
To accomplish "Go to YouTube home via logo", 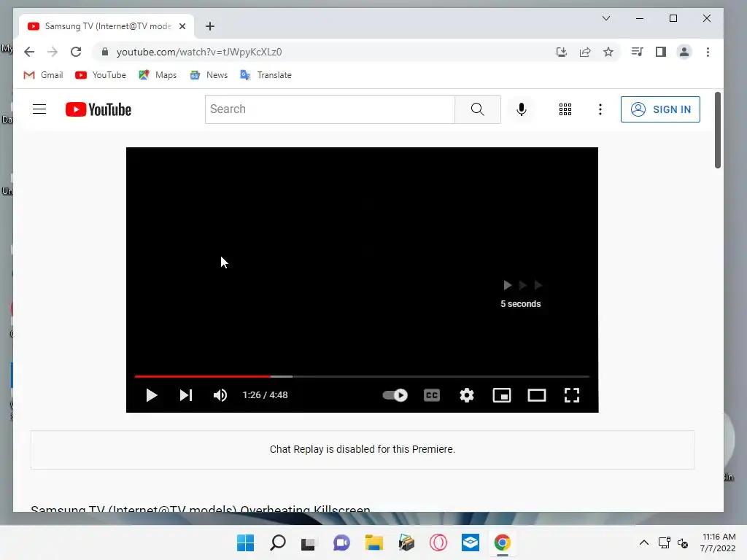I will (x=98, y=109).
